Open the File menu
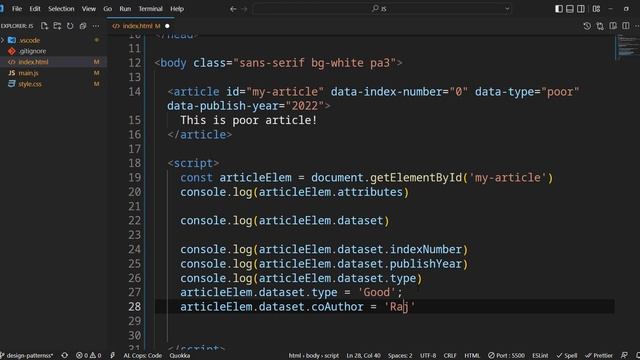 pyautogui.click(x=17, y=9)
